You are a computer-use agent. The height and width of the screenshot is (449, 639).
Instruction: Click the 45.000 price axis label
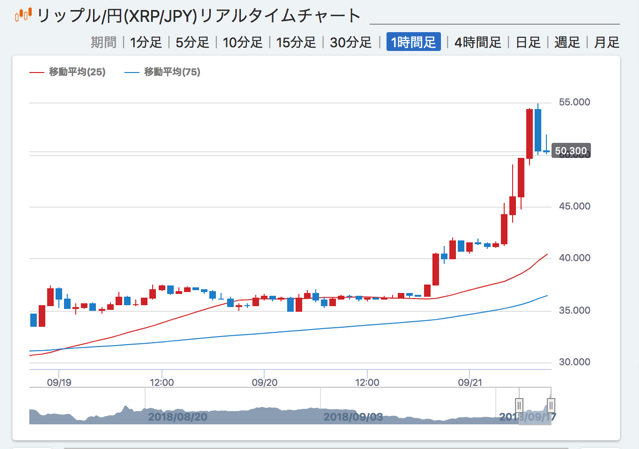point(574,207)
